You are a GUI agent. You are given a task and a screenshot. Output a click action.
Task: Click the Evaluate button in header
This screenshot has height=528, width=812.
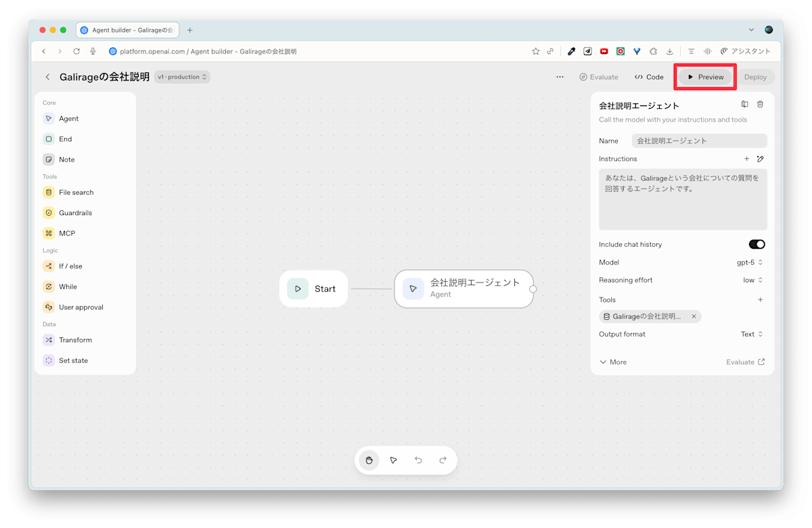599,77
